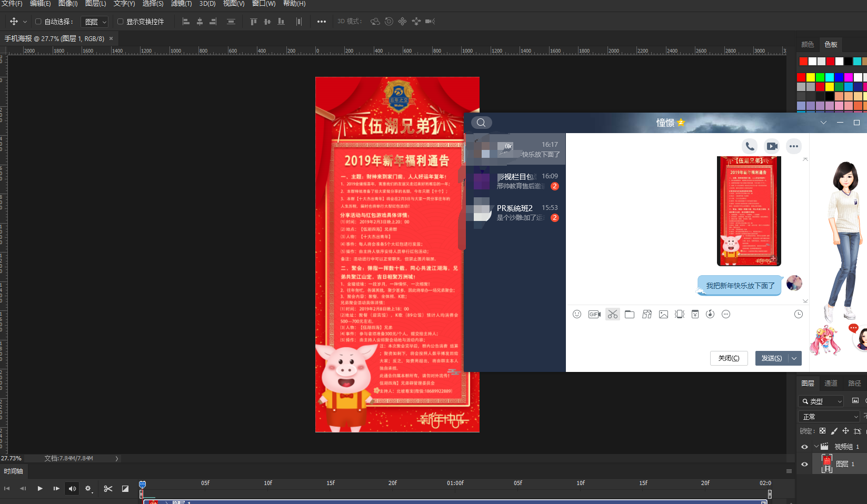The height and width of the screenshot is (504, 867).
Task: Click the GIF hot image icon in chat
Action: (594, 314)
